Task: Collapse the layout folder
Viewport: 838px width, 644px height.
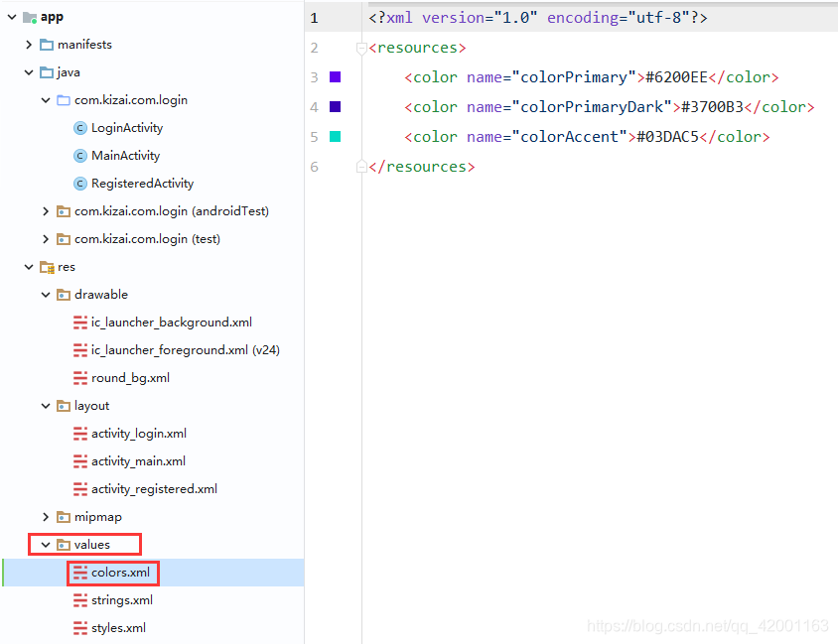Action: pos(46,406)
